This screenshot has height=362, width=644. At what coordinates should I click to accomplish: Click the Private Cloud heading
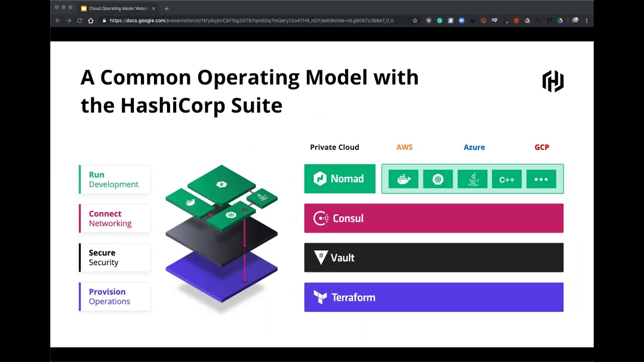click(x=335, y=147)
